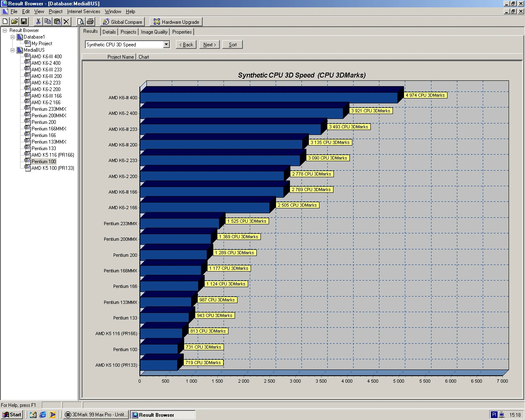
Task: Open the Window menu
Action: point(113,11)
